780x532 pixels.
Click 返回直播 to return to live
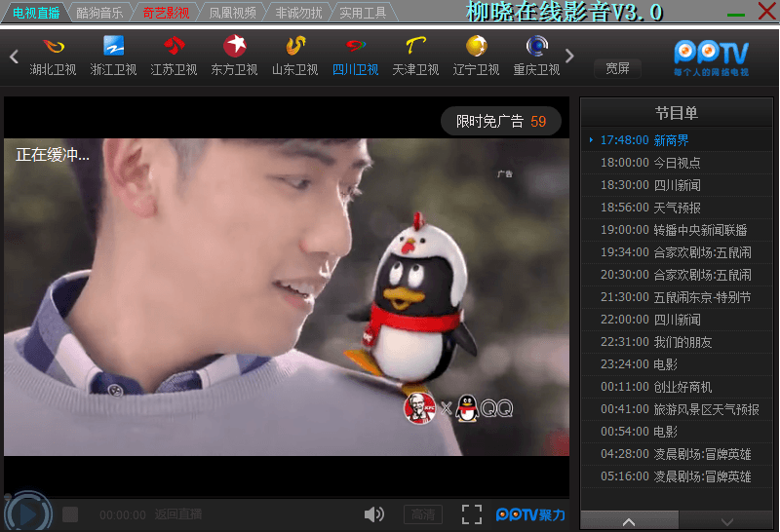coord(178,514)
